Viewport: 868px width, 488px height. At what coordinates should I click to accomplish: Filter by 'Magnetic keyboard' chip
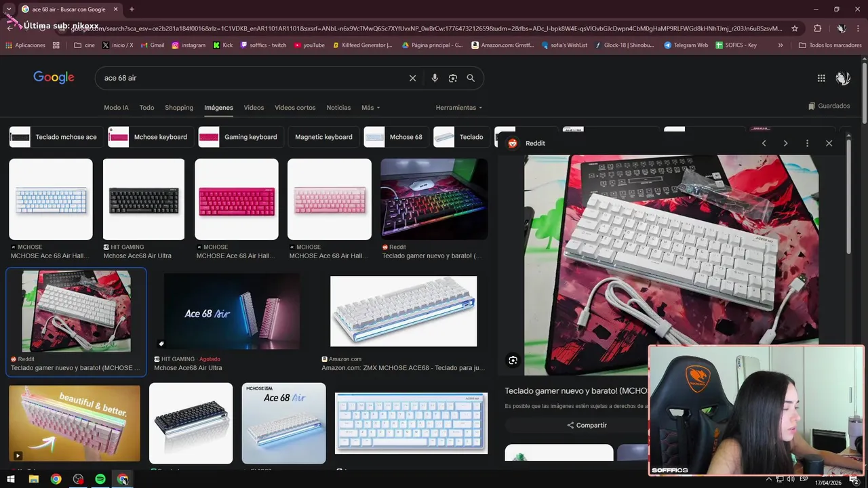coord(323,137)
